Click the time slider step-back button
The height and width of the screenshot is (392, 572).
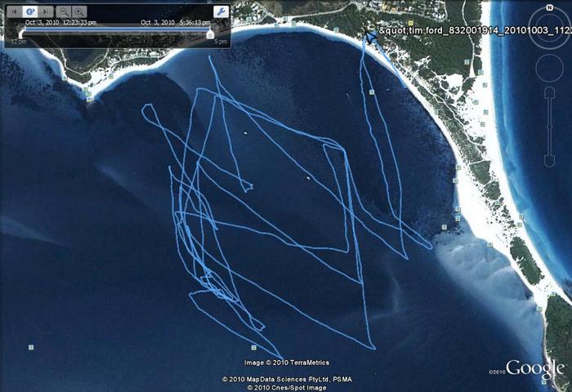14,11
